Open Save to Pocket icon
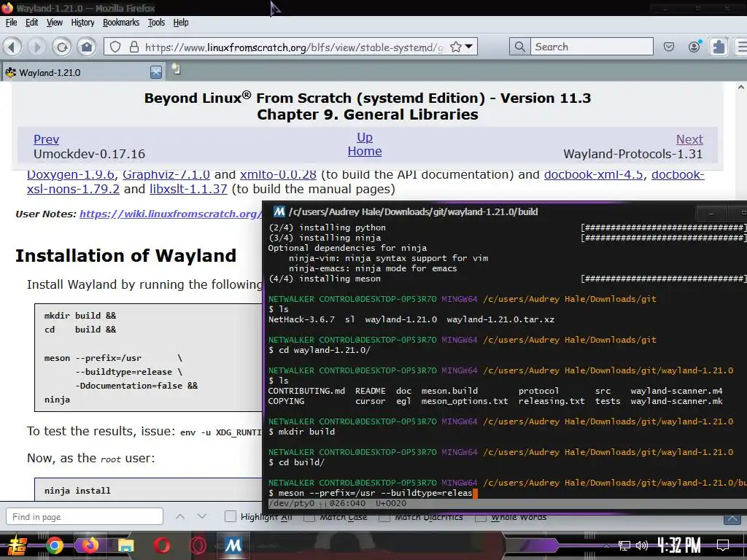This screenshot has height=560, width=747. pos(669,47)
